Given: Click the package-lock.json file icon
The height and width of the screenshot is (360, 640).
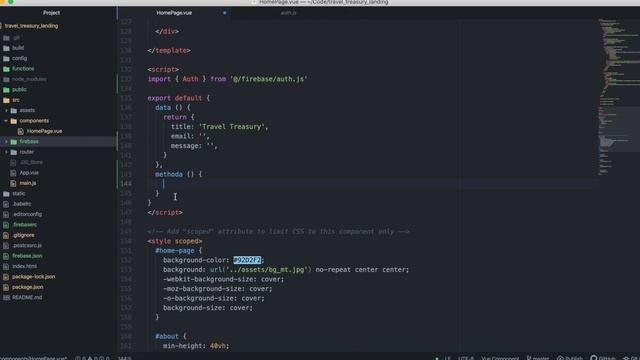Looking at the screenshot, I should coord(6,277).
